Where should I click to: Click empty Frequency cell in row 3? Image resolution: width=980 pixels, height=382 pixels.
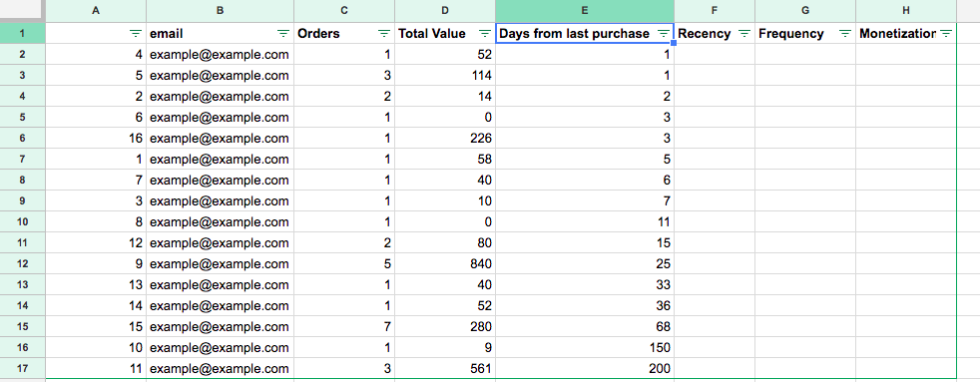805,76
